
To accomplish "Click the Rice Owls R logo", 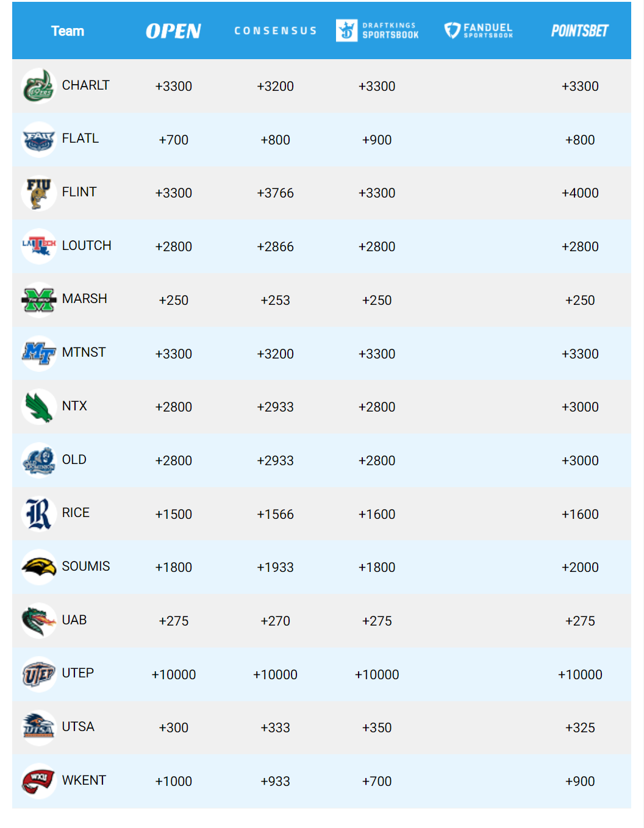I will coord(39,513).
